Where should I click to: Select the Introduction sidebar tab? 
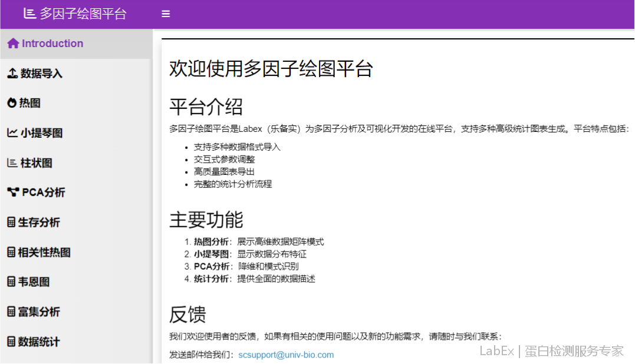[52, 44]
